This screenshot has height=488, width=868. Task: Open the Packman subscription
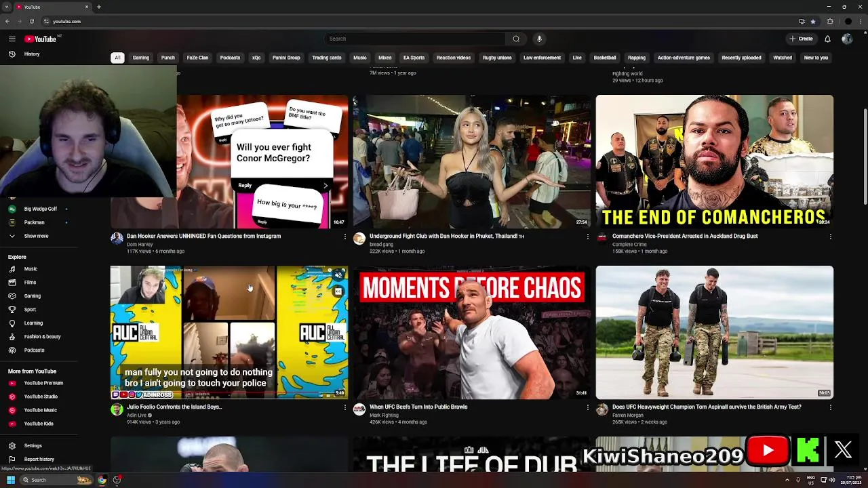click(x=34, y=222)
